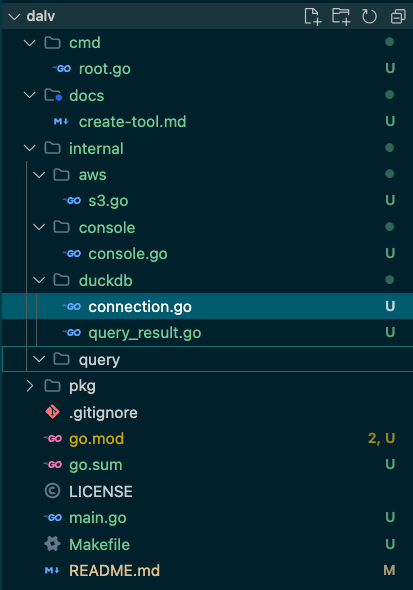Collapse the aws folder chevron
The height and width of the screenshot is (590, 413).
pyautogui.click(x=39, y=175)
